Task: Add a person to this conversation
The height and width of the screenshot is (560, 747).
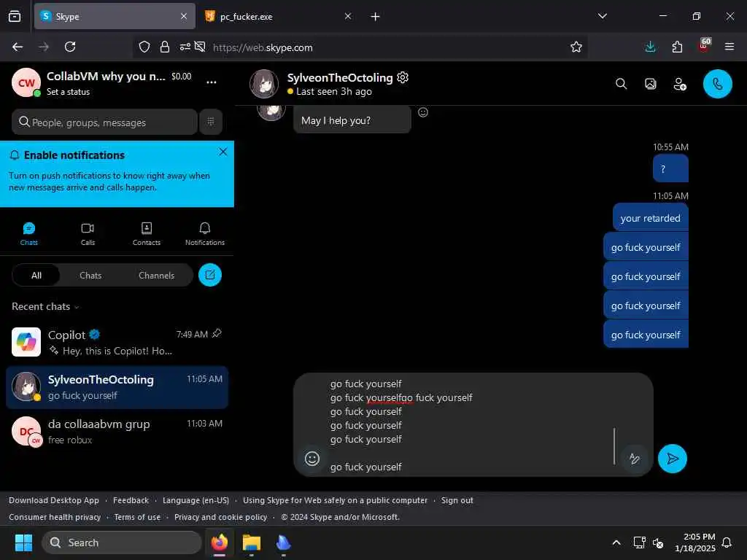Action: [680, 85]
